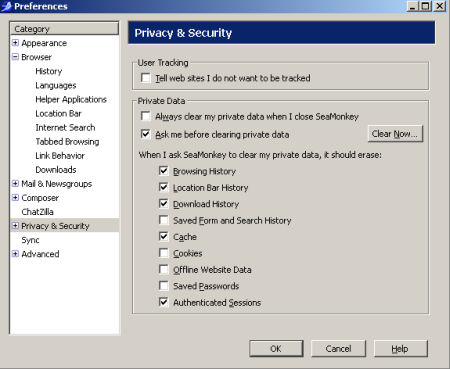Select the Composer label
The image size is (450, 369).
40,198
